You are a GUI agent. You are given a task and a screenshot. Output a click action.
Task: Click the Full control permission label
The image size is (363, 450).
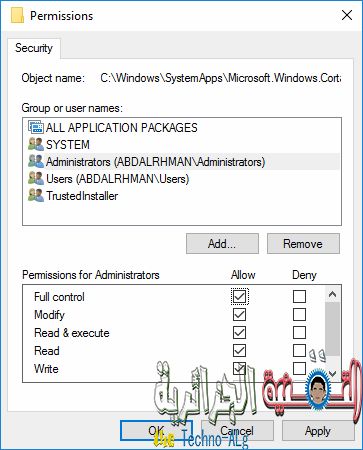pyautogui.click(x=59, y=297)
